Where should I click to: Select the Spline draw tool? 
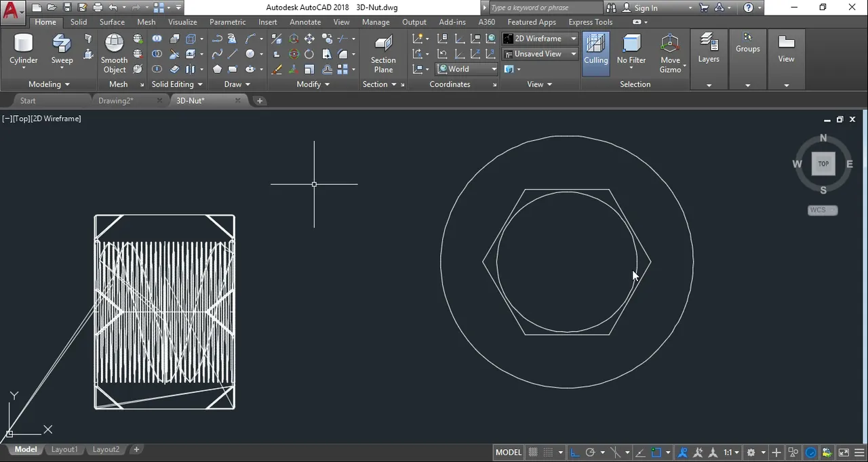218,54
